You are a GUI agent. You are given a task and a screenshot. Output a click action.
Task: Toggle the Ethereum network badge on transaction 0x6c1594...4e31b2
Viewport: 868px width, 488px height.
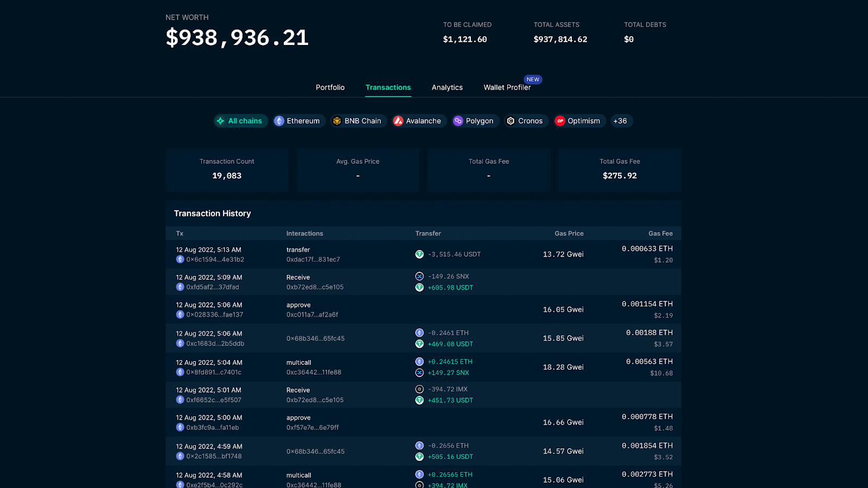tap(180, 260)
